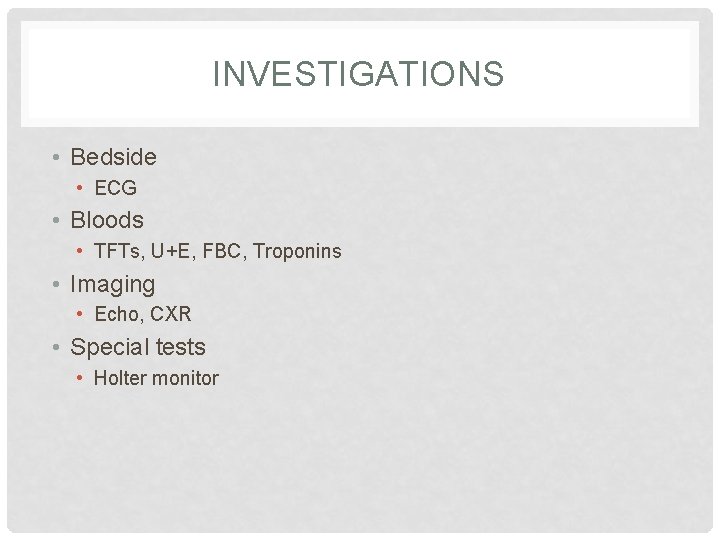
Task: Click the FBC abbreviation
Action: pyautogui.click(x=223, y=251)
